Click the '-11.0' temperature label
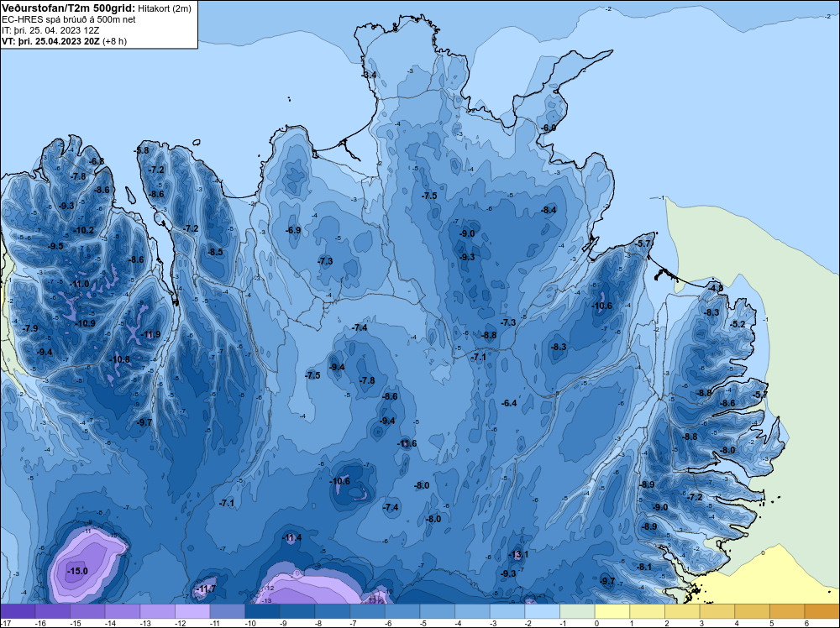Screen dimensions: 840x628 coord(80,284)
